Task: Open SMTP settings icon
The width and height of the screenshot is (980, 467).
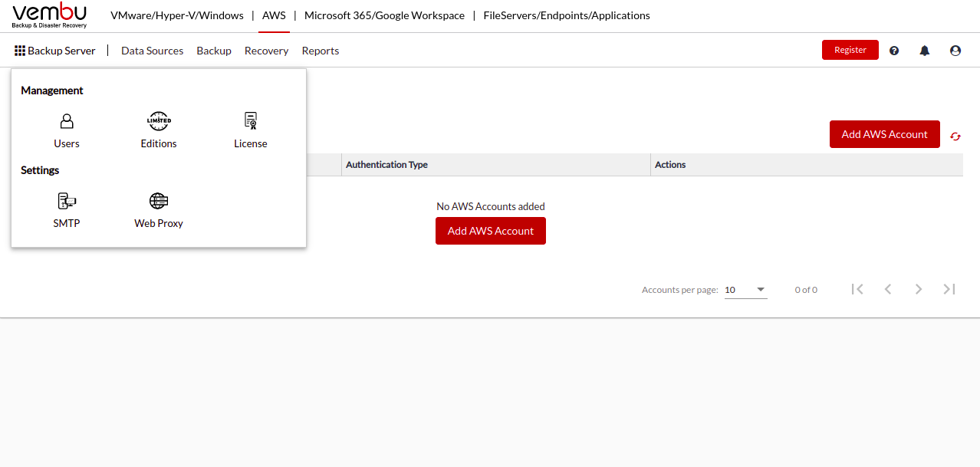Action: pos(67,201)
